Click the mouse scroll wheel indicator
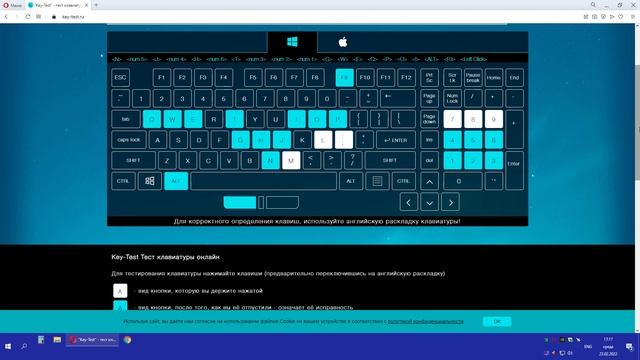The width and height of the screenshot is (640, 360). 261,202
